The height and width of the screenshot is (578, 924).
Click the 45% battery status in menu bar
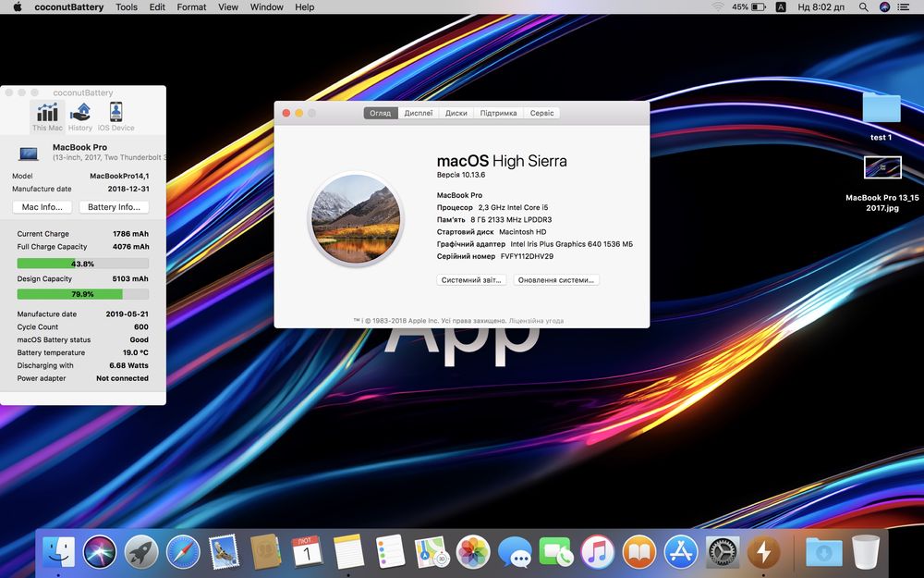click(x=748, y=7)
